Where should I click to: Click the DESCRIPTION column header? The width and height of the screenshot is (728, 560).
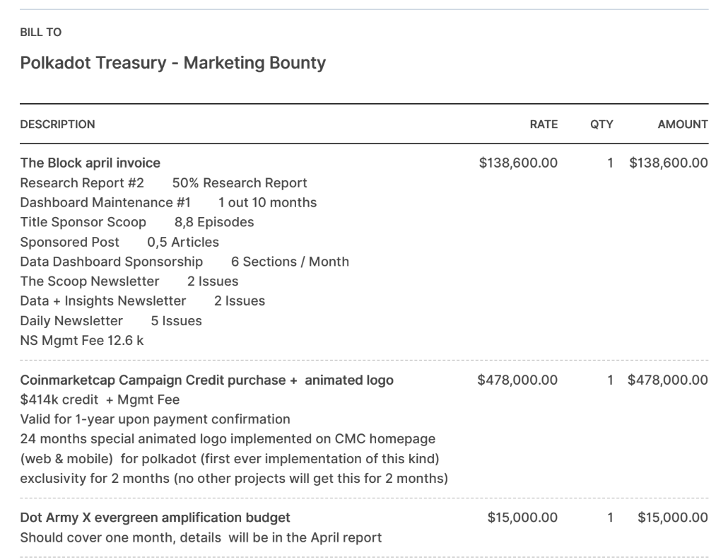57,124
